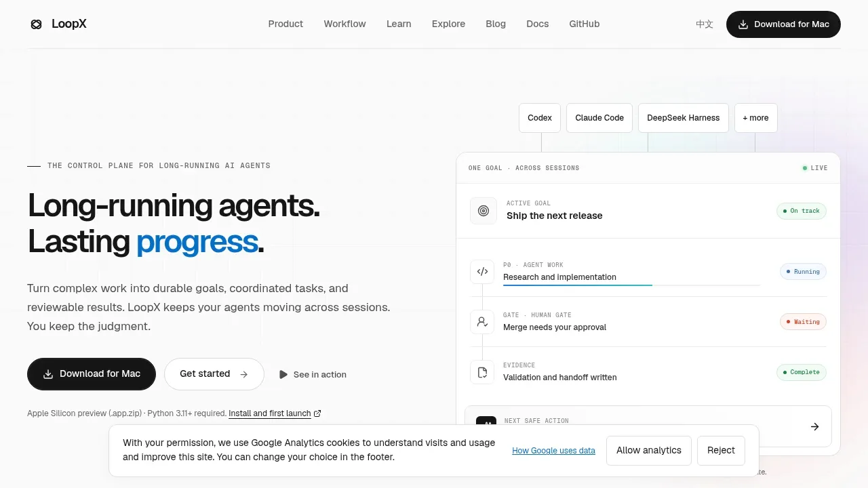Open the GitHub nav link
The image size is (868, 488).
584,24
